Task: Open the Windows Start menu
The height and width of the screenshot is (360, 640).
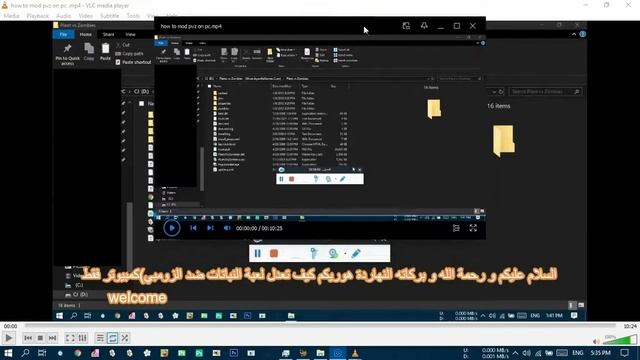Action: [8, 353]
